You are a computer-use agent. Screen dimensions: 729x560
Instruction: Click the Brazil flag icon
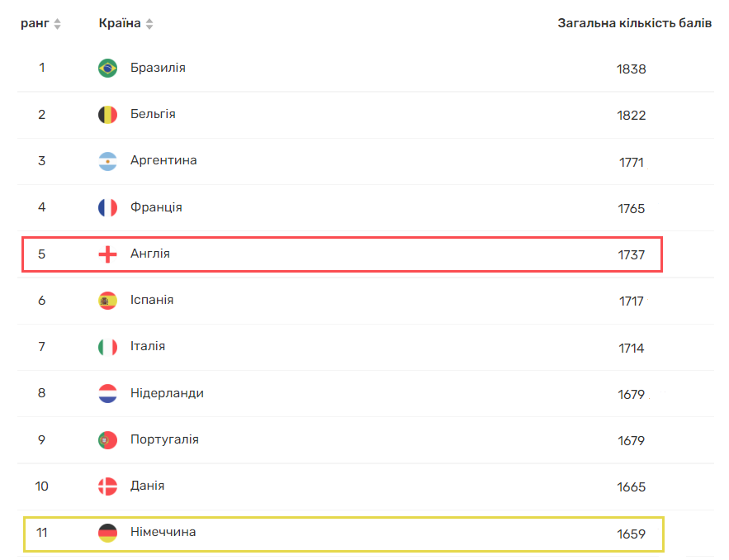[107, 69]
